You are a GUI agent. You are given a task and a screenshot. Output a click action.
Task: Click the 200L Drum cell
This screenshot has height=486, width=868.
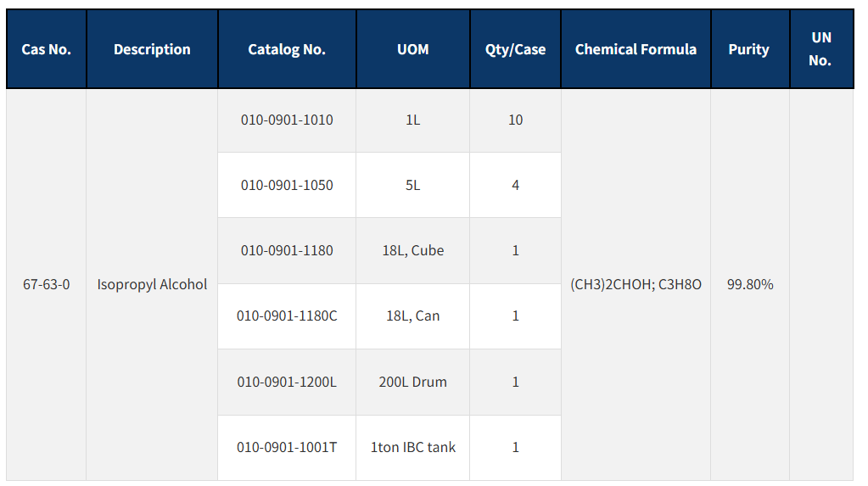[413, 382]
